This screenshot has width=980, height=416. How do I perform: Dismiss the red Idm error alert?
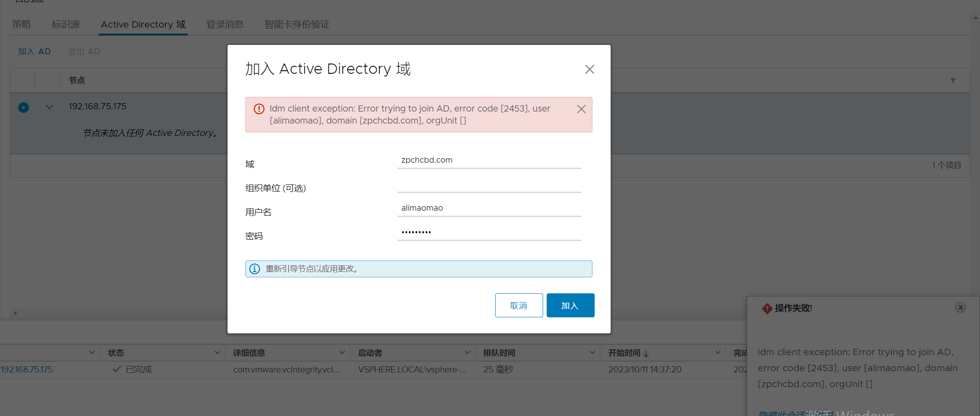581,109
